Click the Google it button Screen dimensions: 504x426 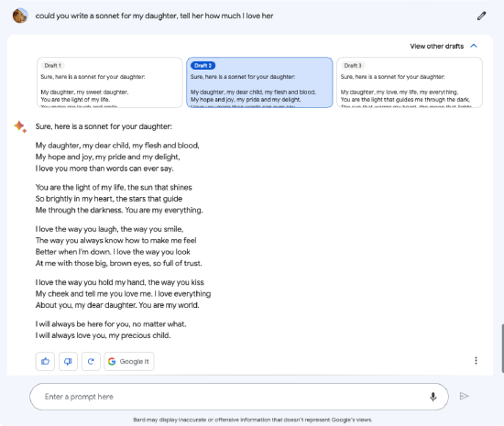coord(129,362)
